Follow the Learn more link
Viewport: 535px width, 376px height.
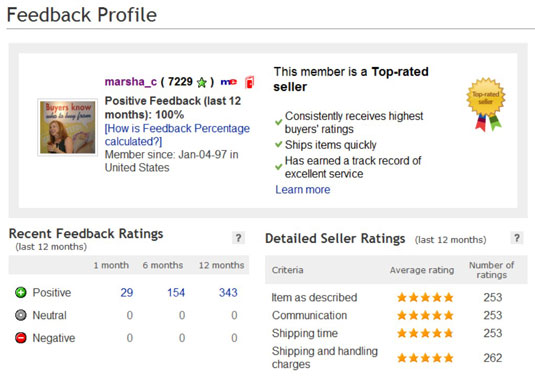[x=303, y=190]
